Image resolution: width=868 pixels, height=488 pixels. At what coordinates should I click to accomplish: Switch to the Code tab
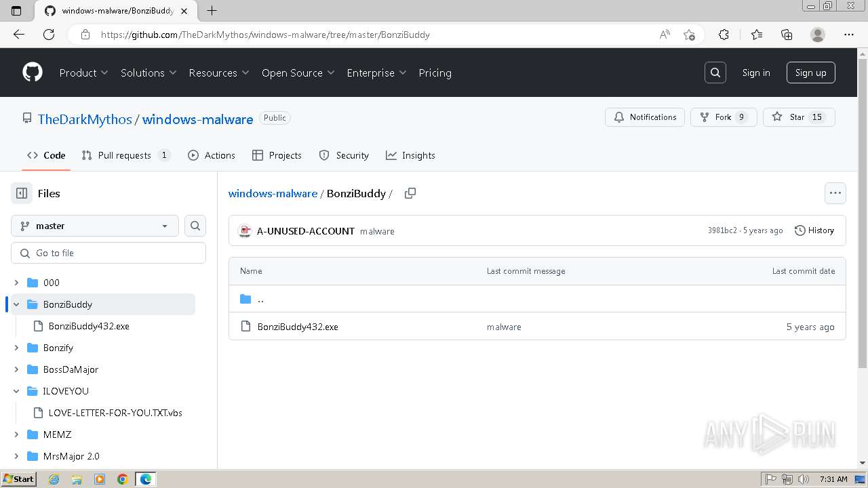46,155
